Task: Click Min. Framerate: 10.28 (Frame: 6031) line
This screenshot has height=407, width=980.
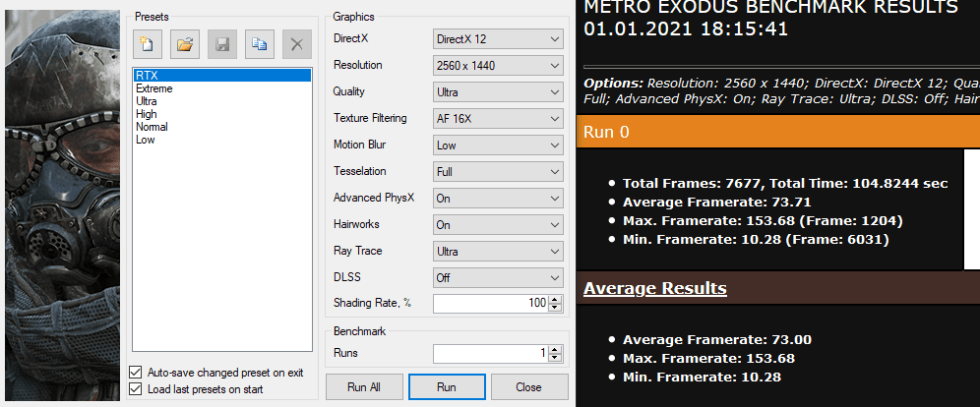Action: point(756,240)
